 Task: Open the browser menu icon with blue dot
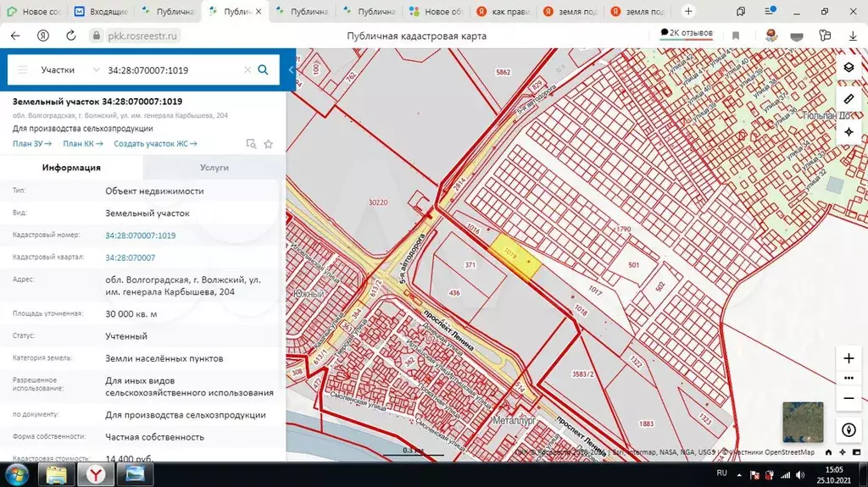tap(770, 10)
